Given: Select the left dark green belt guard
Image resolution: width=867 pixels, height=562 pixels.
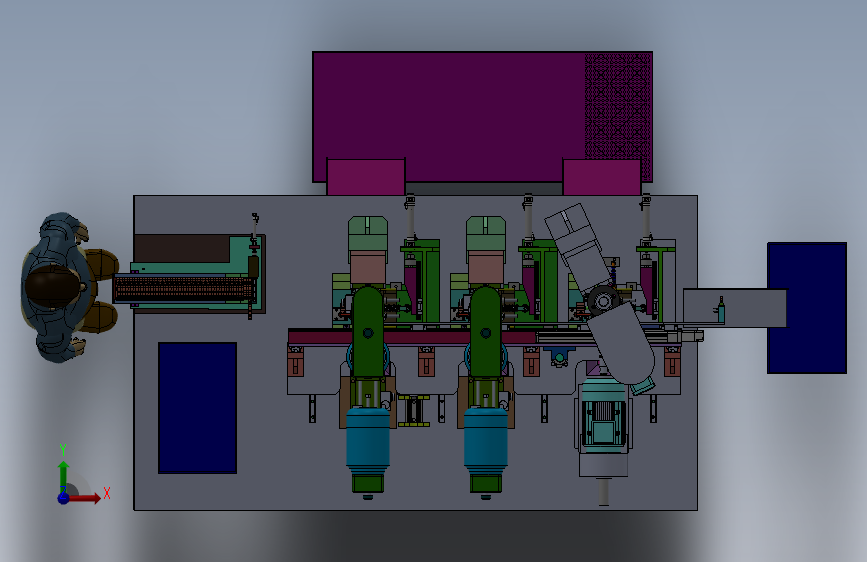Looking at the screenshot, I should point(368,332).
